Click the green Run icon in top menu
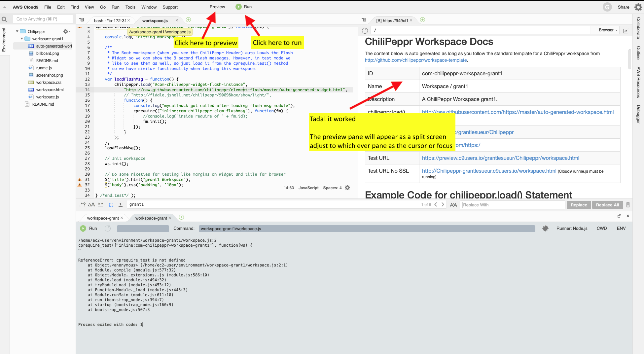 (x=238, y=7)
